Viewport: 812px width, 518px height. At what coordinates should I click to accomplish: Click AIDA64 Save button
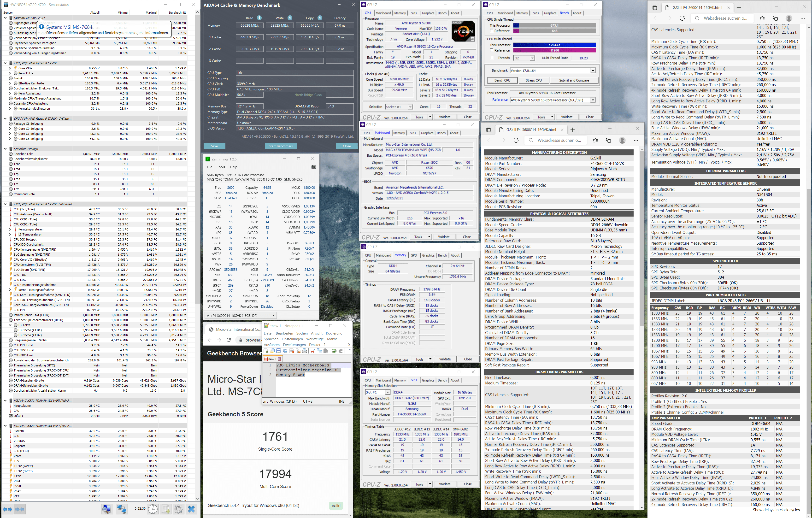point(214,146)
